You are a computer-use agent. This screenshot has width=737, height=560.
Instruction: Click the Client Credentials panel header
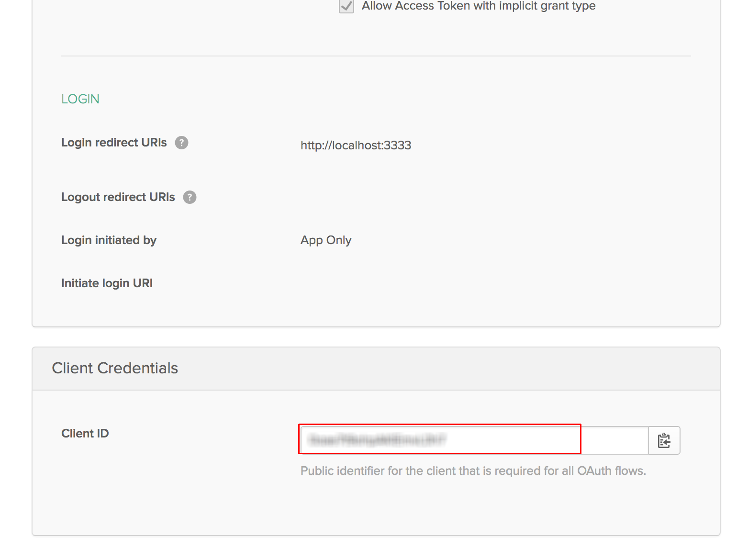(x=115, y=368)
